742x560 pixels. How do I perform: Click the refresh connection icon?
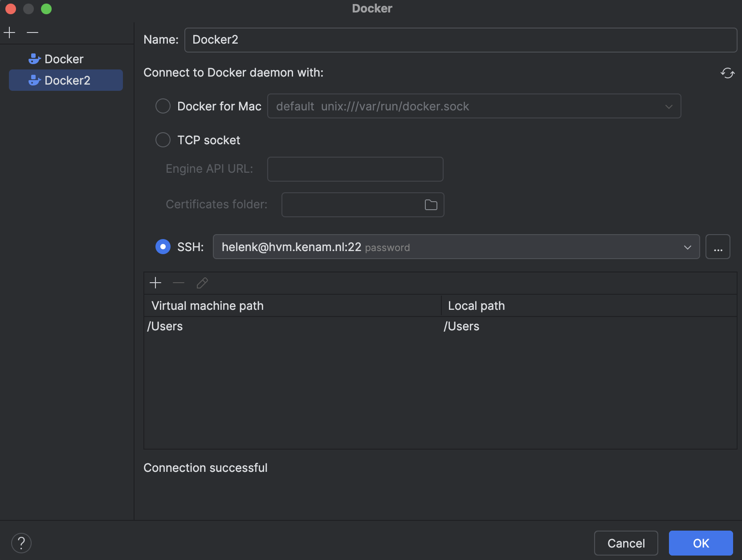point(727,73)
